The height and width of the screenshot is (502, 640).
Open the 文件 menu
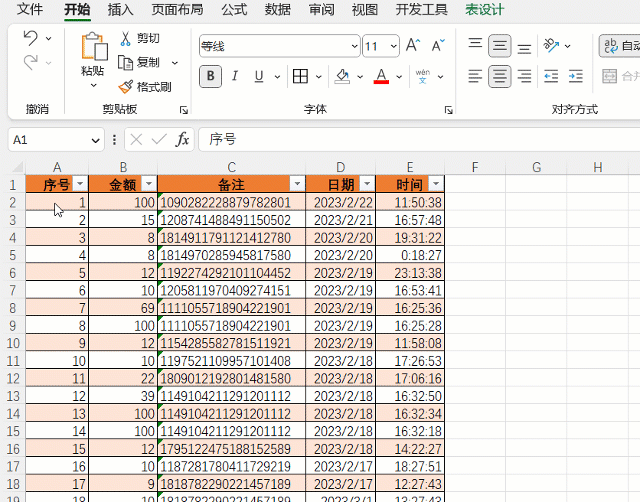pos(29,9)
